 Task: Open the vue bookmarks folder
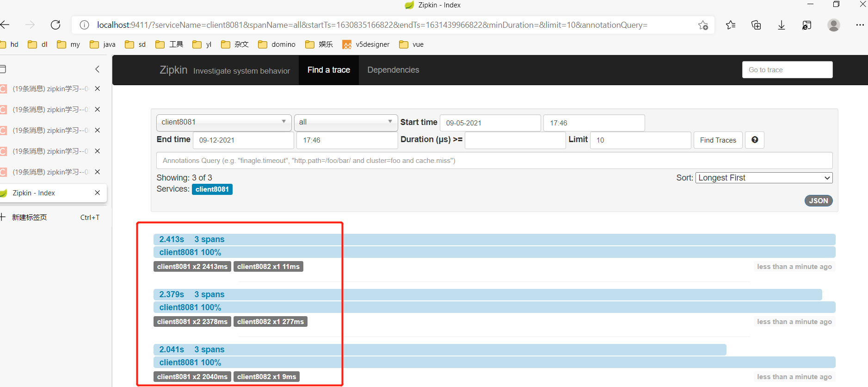coord(411,44)
